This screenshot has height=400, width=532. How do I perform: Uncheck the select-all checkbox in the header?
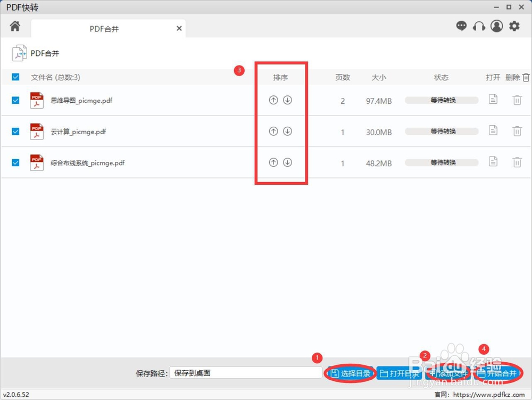tap(15, 77)
